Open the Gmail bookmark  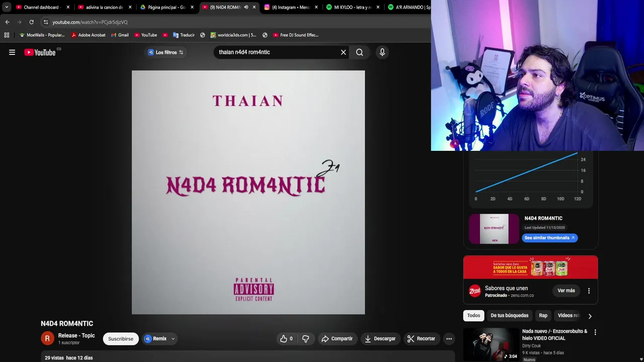tap(120, 35)
